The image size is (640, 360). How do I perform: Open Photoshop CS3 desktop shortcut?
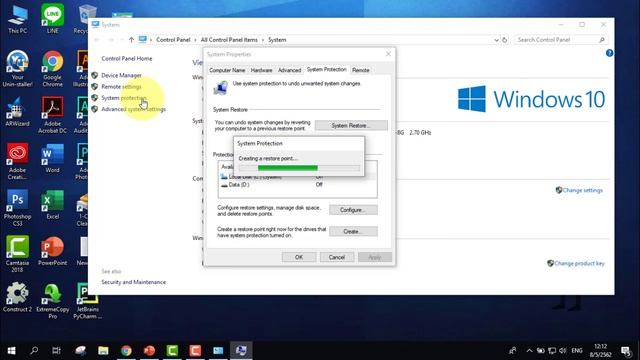coord(18,208)
